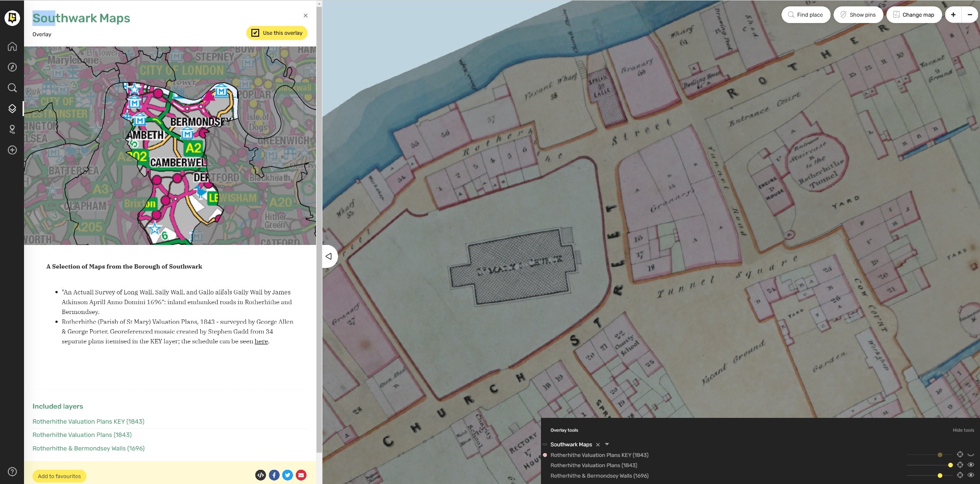Share overlay via Twitter icon
980x484 pixels.
tap(288, 475)
